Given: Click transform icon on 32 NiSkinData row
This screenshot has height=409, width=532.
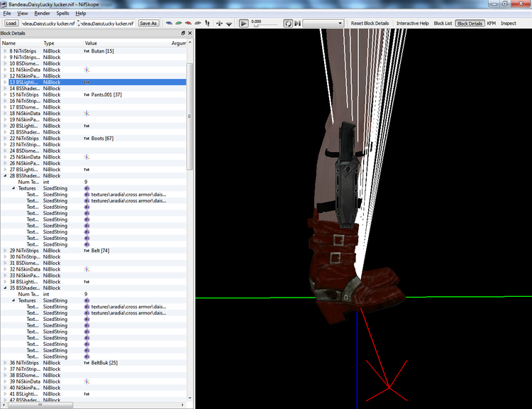Looking at the screenshot, I should click(87, 269).
